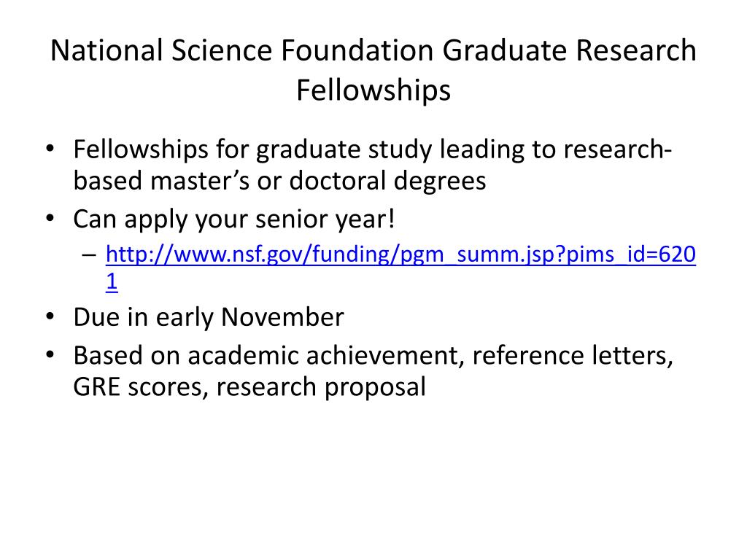Click the bullet dot before 'Fellowships for graduate'

tap(50, 149)
